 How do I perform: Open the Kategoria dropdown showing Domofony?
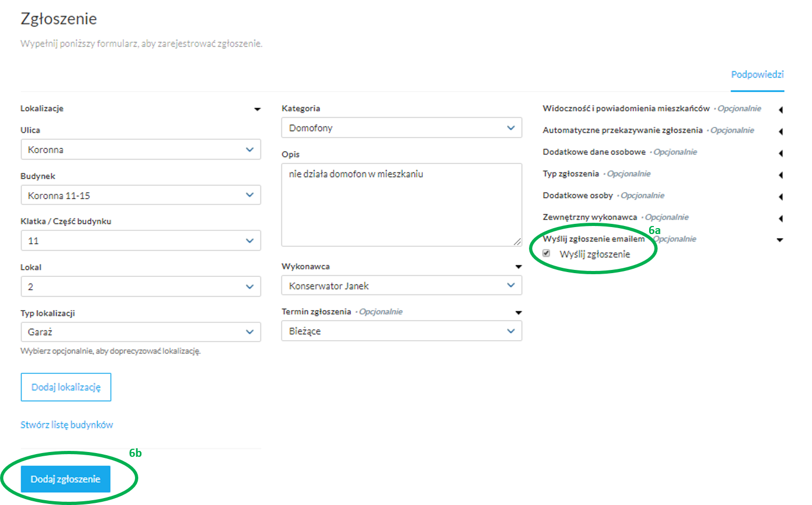(x=401, y=127)
